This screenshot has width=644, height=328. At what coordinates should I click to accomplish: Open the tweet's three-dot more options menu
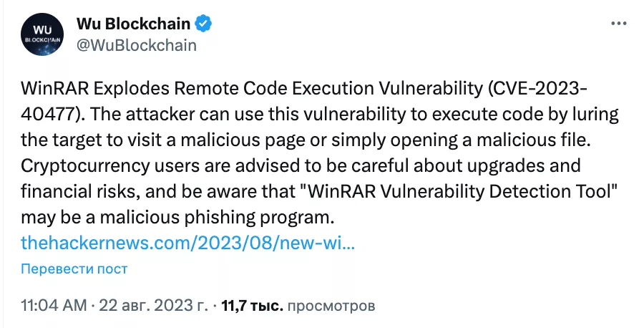click(618, 23)
